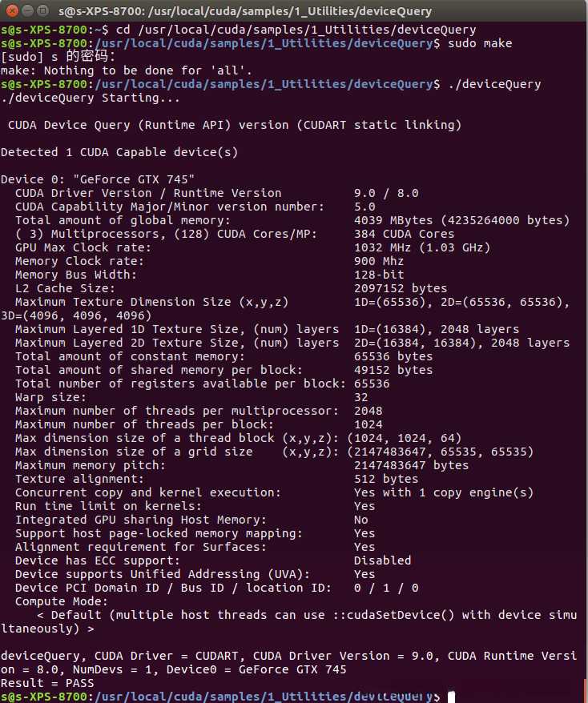Viewport: 588px width, 703px height.
Task: Click the '384 CUDA Cores' value
Action: coord(404,234)
